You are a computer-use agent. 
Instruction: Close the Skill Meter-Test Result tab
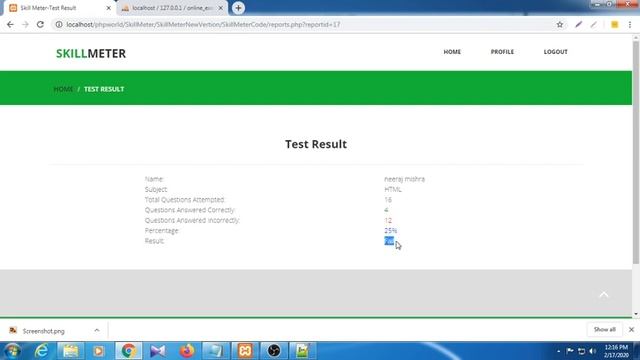point(109,8)
